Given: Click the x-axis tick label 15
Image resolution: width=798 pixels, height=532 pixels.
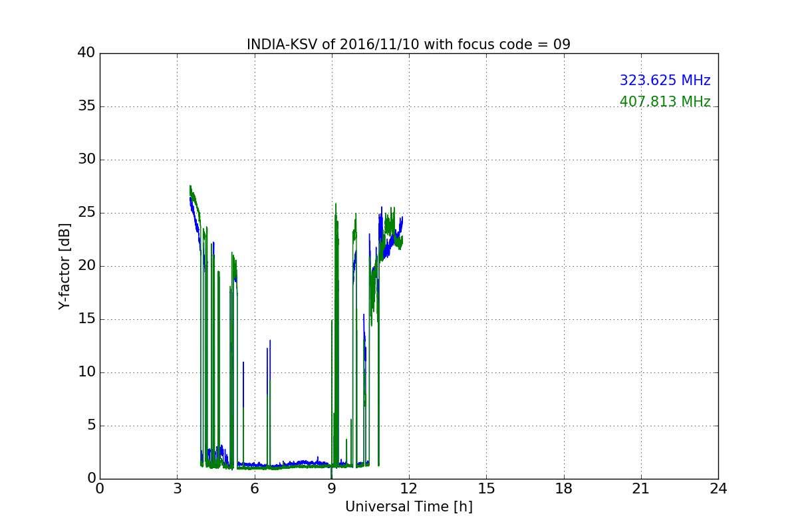Looking at the screenshot, I should point(486,489).
